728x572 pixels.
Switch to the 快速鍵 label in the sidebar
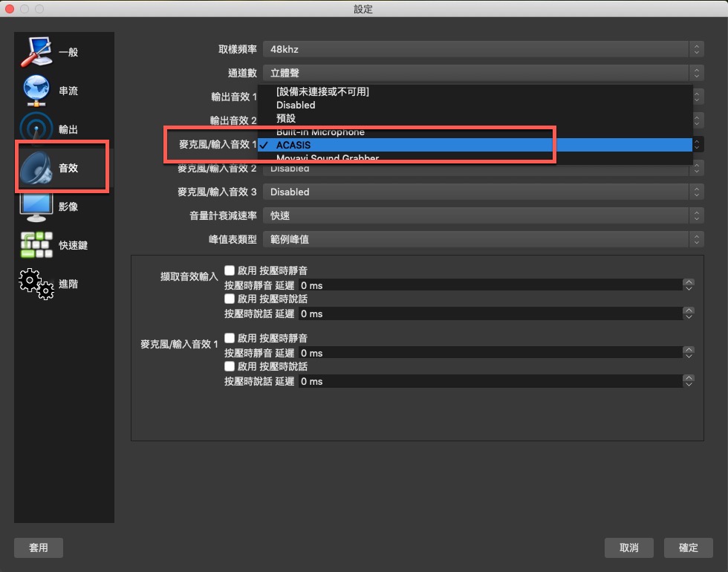tap(73, 245)
